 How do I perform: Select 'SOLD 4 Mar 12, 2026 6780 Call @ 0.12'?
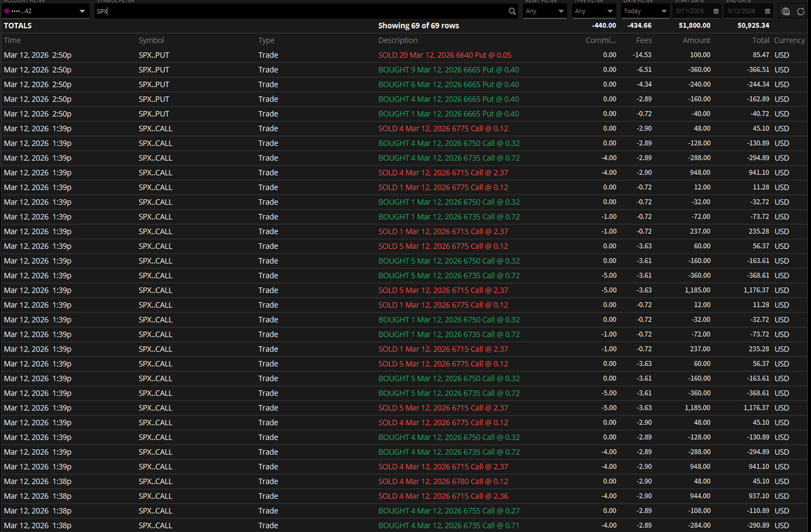coord(443,481)
